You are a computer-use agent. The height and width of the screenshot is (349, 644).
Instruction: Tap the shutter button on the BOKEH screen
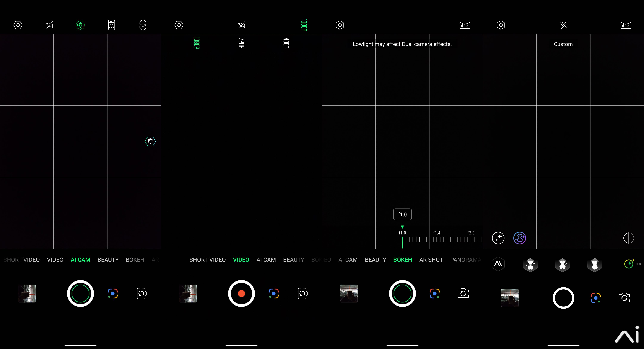402,294
